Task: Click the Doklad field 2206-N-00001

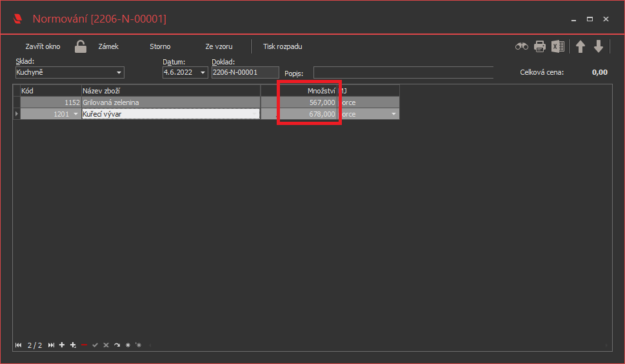Action: 245,73
